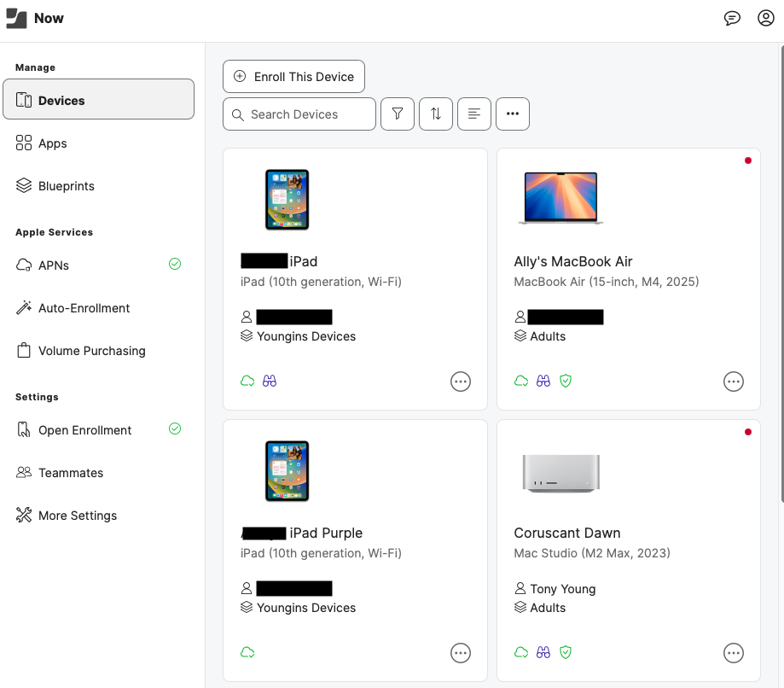Image resolution: width=784 pixels, height=688 pixels.
Task: Click the shield checkmark icon on Ally's MacBook Air
Action: click(x=566, y=381)
